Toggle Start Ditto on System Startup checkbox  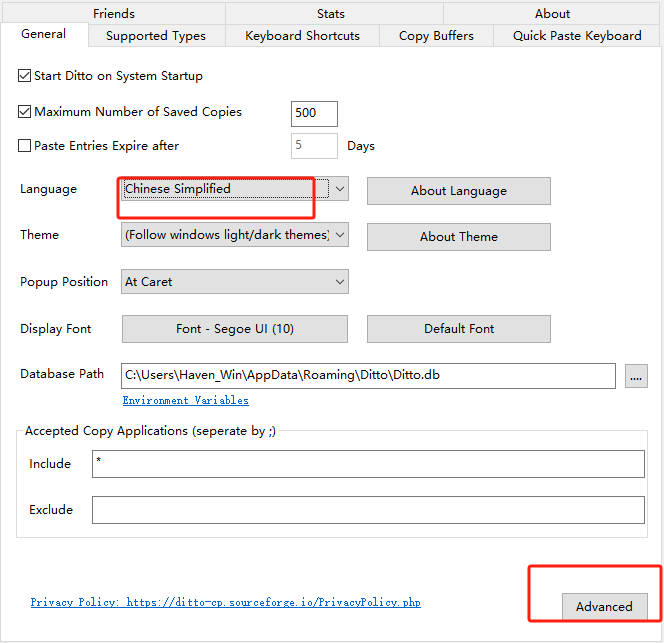(25, 76)
